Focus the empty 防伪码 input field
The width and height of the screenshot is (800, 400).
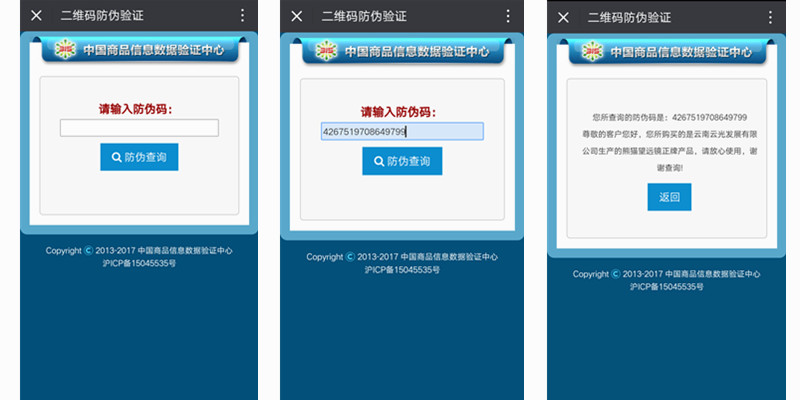tap(139, 128)
